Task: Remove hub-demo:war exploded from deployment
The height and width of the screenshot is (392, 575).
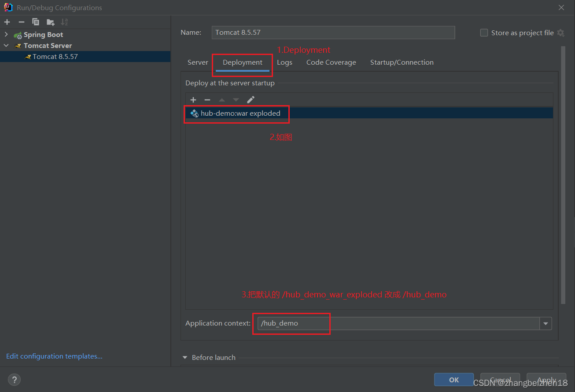Action: 207,99
